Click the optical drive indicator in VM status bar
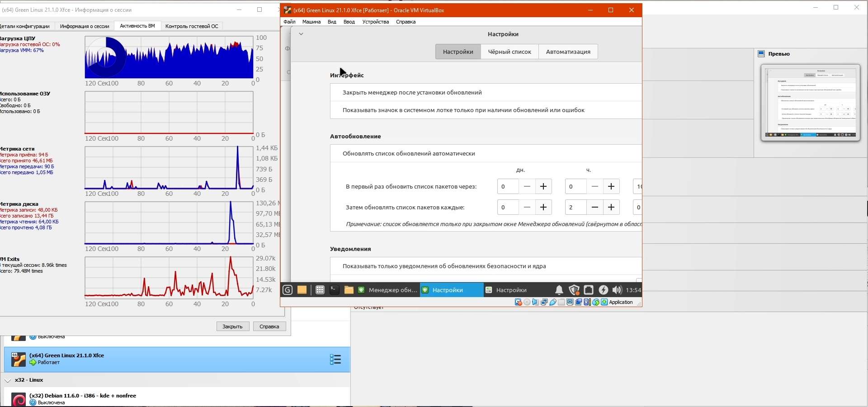Image resolution: width=868 pixels, height=407 pixels. 527,303
